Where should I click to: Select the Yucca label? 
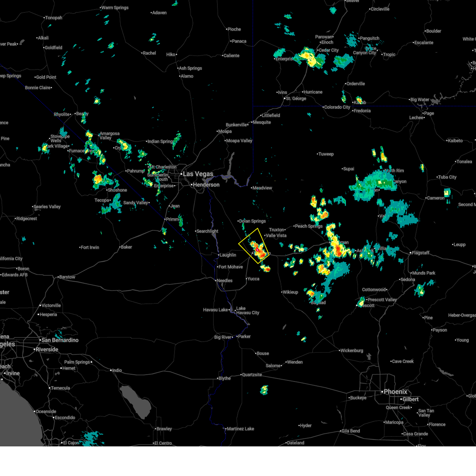253,279
